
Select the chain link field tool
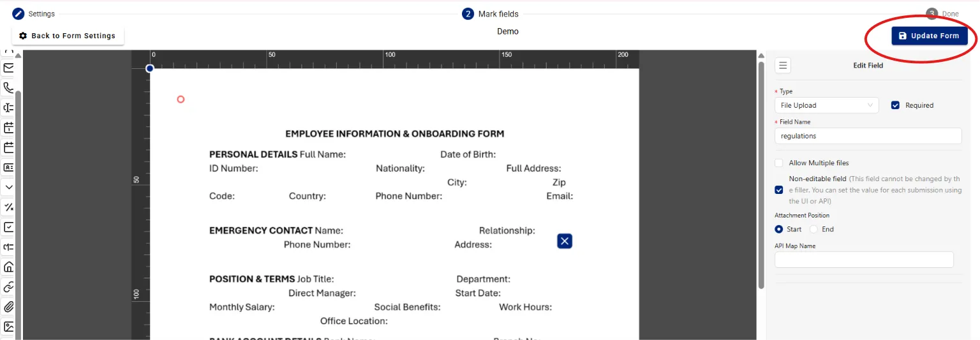[9, 286]
